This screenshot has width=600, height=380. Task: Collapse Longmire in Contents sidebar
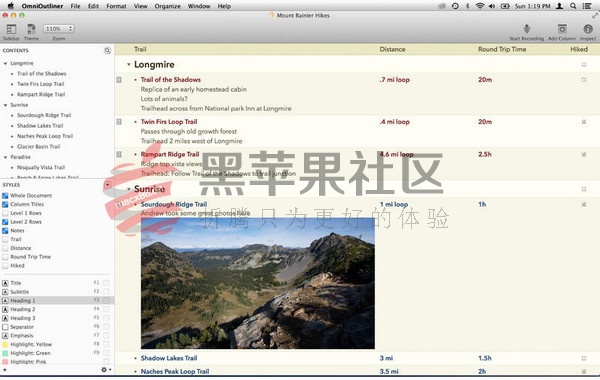(5, 64)
